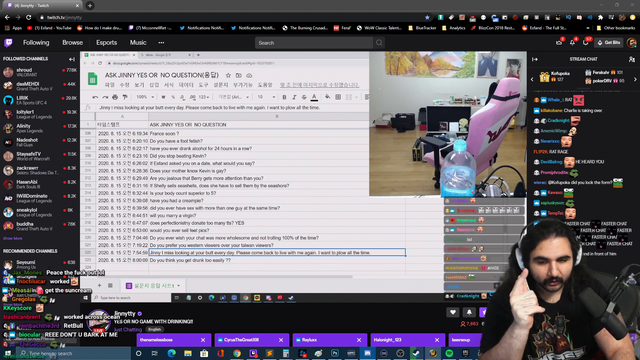The height and width of the screenshot is (360, 640).
Task: Open the chat community users list icon
Action: coord(632,59)
